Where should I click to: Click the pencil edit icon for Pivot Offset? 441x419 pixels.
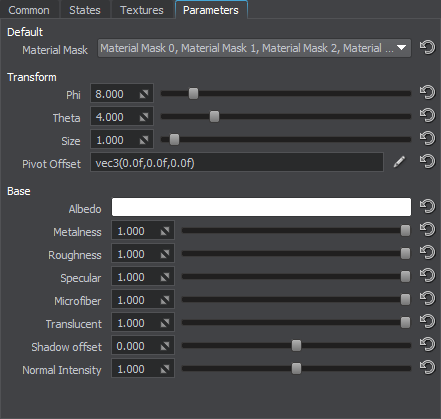point(399,162)
